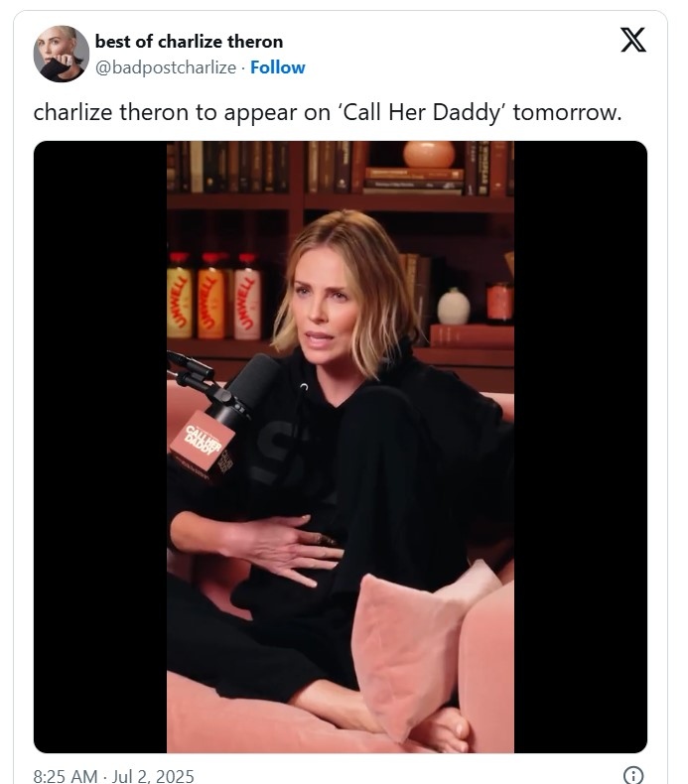Viewport: 688px width, 784px height.
Task: Open the 8:25 AM · Jul 2, 2025 timestamp
Action: 113,776
